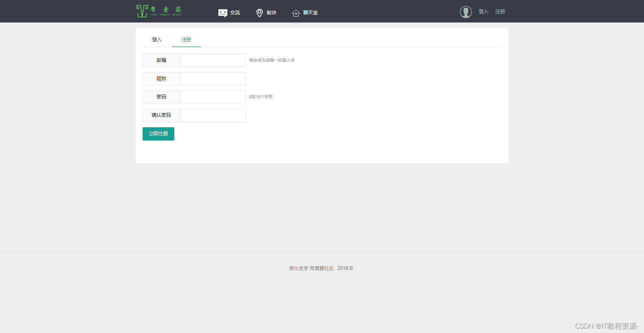The width and height of the screenshot is (644, 333).
Task: Click the 立即注册 button
Action: tap(158, 134)
